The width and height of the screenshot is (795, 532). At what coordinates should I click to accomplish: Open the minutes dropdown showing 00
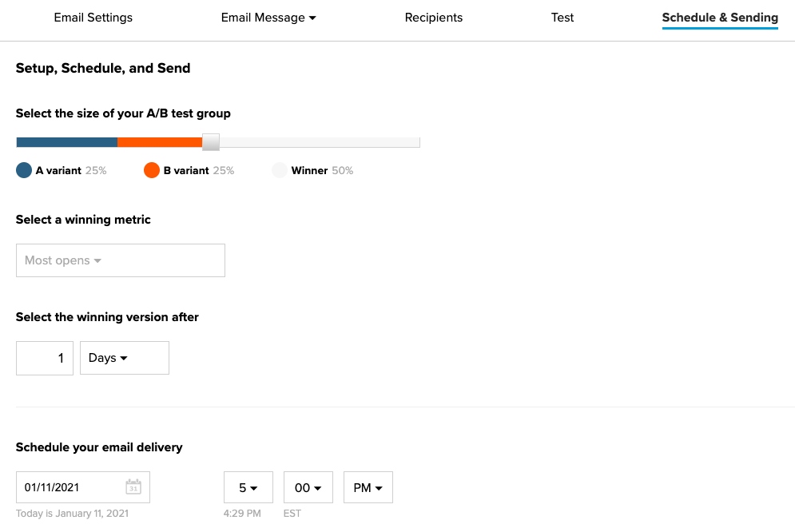[308, 487]
